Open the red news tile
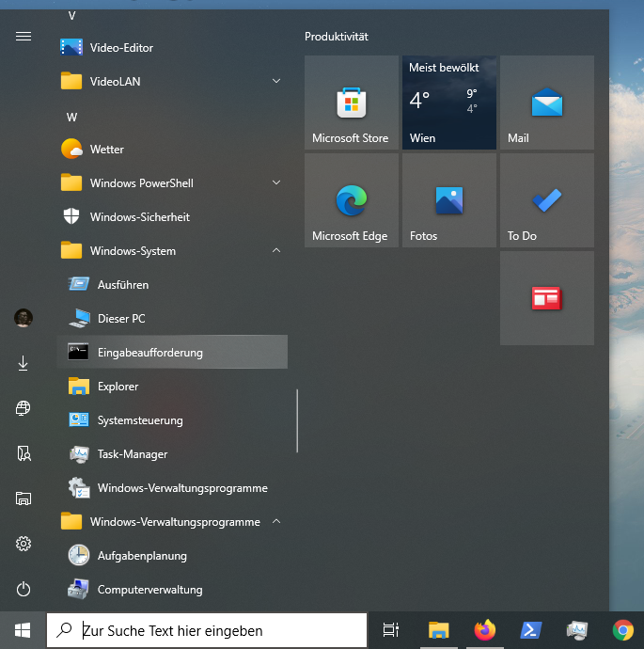The image size is (644, 649). (547, 298)
